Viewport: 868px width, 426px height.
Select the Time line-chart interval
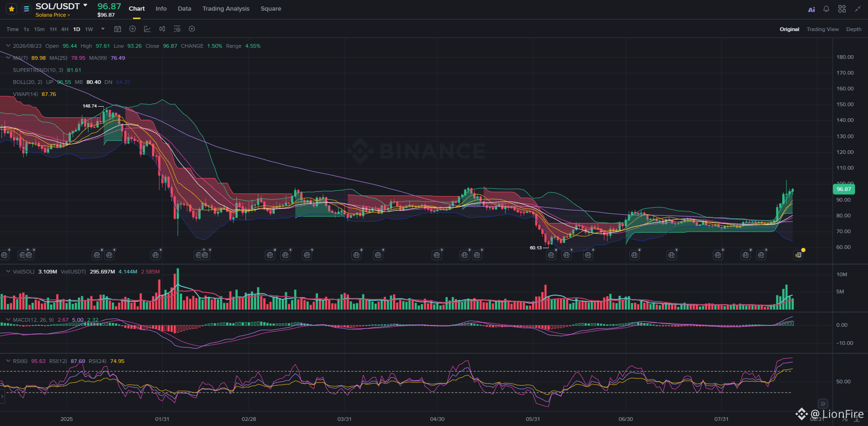click(13, 29)
